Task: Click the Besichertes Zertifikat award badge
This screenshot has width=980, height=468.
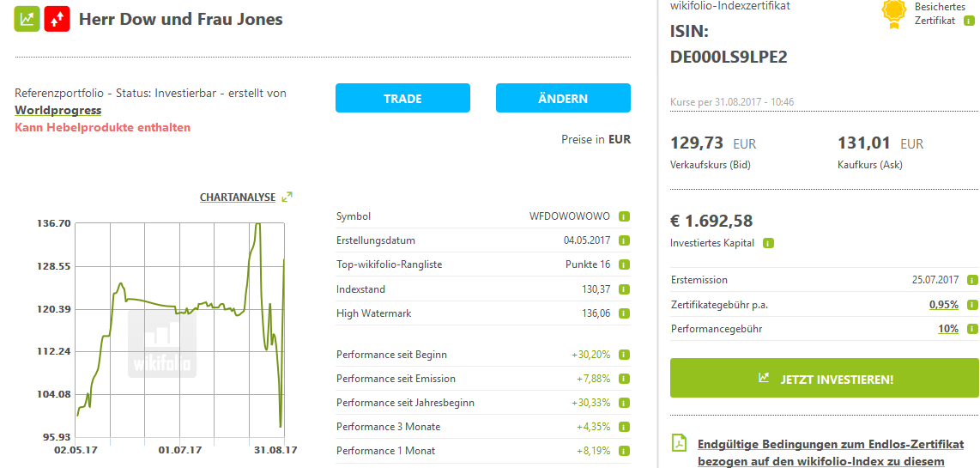Action: 895,13
